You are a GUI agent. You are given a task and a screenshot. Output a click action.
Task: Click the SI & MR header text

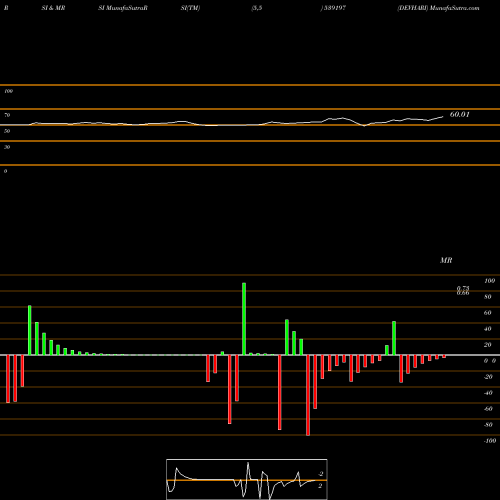click(x=53, y=8)
